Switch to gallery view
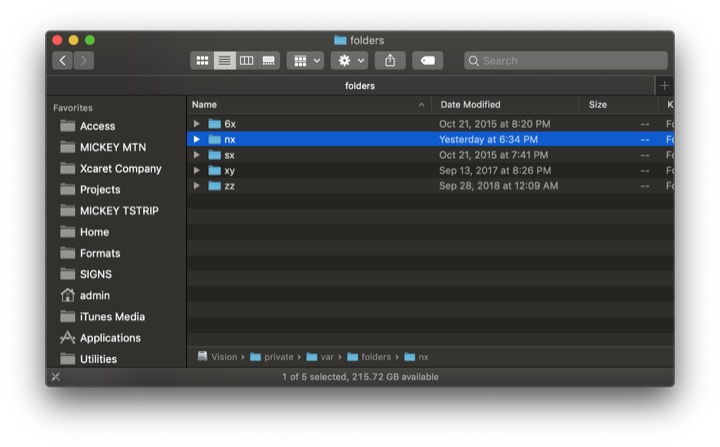720x447 pixels. click(269, 61)
